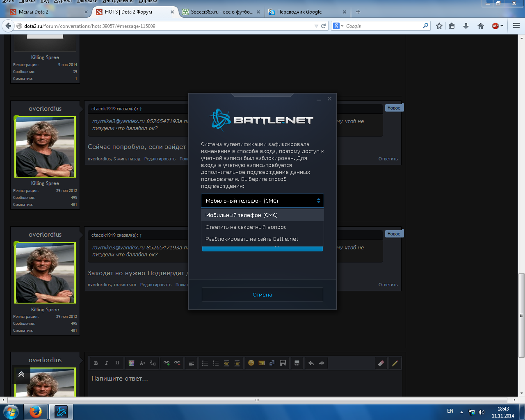Click the EN language indicator

[450, 411]
